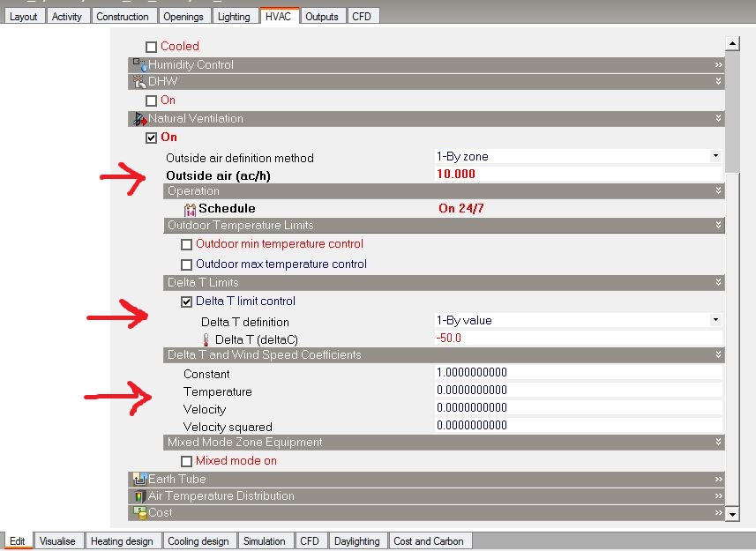Uncheck Delta T limit control

click(187, 302)
